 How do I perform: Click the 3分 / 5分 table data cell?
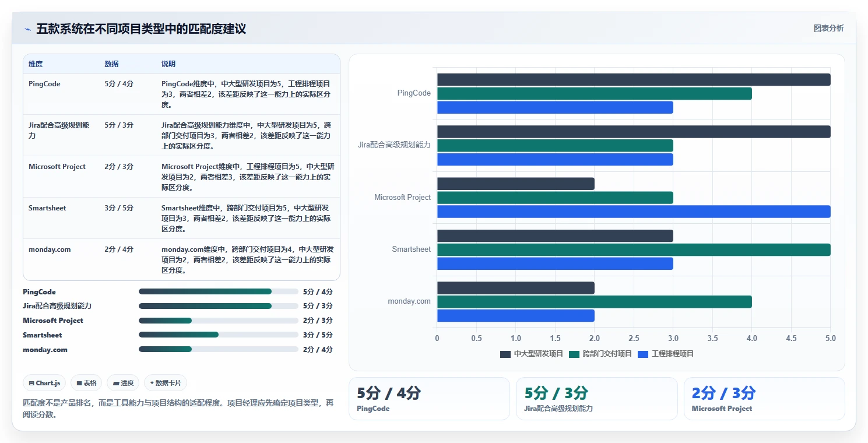tap(119, 208)
